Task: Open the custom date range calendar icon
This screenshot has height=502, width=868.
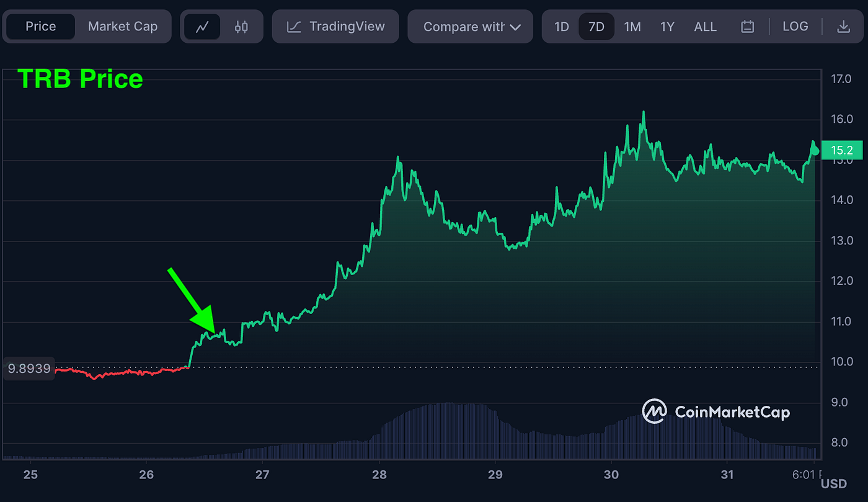Action: pyautogui.click(x=747, y=26)
